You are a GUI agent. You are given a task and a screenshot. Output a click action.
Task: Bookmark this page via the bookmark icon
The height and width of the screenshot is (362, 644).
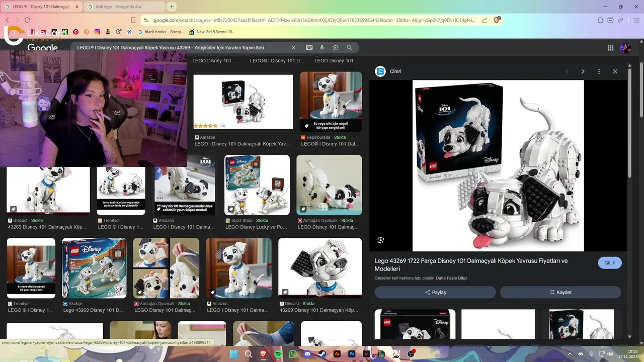click(x=133, y=20)
